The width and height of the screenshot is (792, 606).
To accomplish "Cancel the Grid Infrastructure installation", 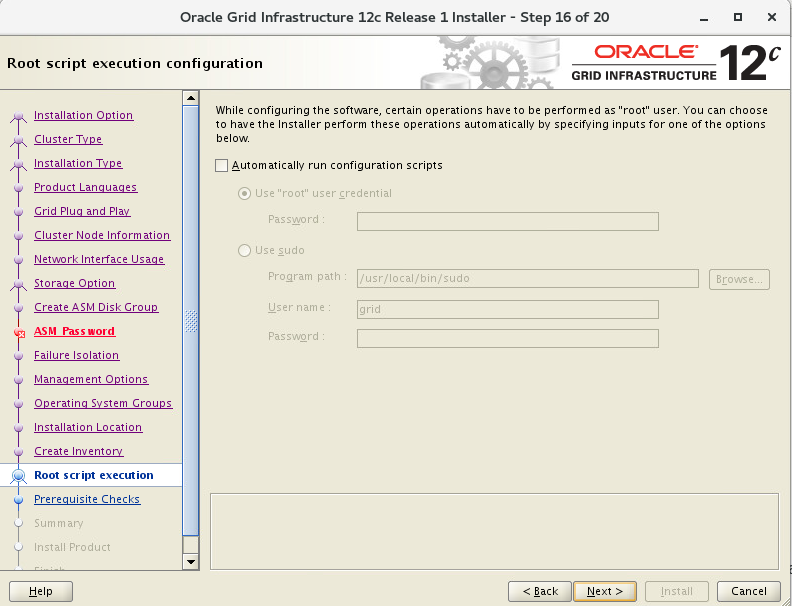I will (x=749, y=591).
